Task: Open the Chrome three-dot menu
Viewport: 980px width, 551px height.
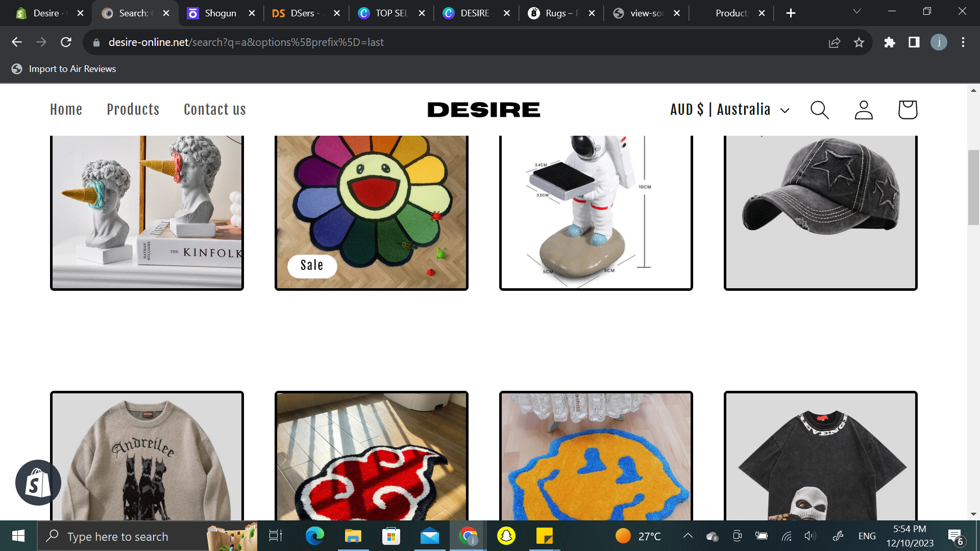Action: point(963,42)
